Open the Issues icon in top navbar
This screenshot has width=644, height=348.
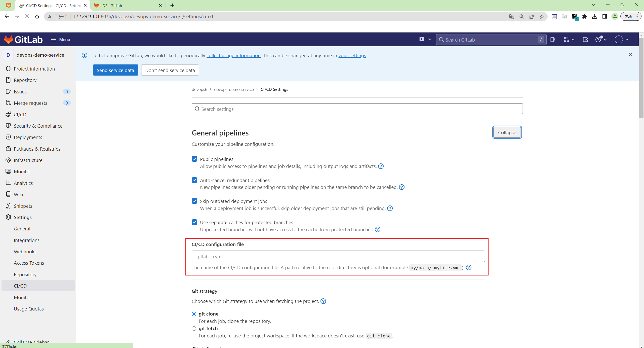point(553,40)
